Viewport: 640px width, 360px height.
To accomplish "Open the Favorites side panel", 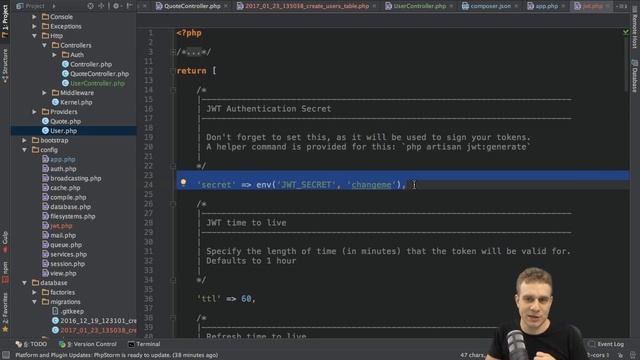I will pyautogui.click(x=5, y=312).
